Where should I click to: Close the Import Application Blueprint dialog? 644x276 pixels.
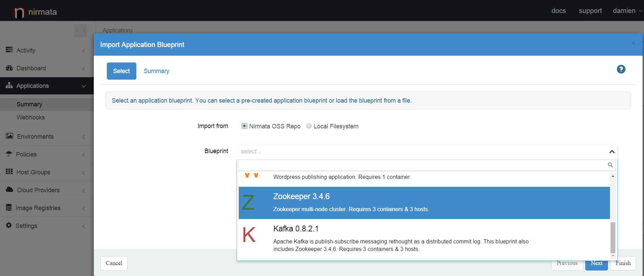click(x=634, y=43)
